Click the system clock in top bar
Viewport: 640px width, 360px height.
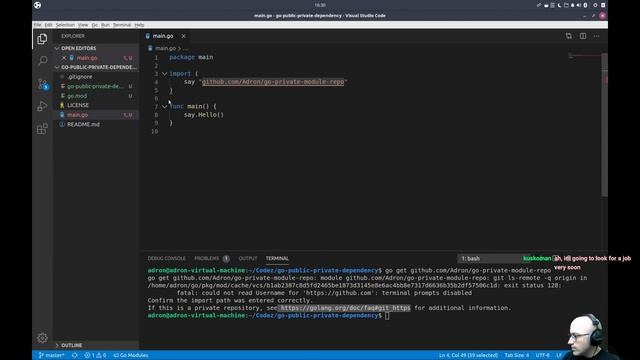click(320, 5)
